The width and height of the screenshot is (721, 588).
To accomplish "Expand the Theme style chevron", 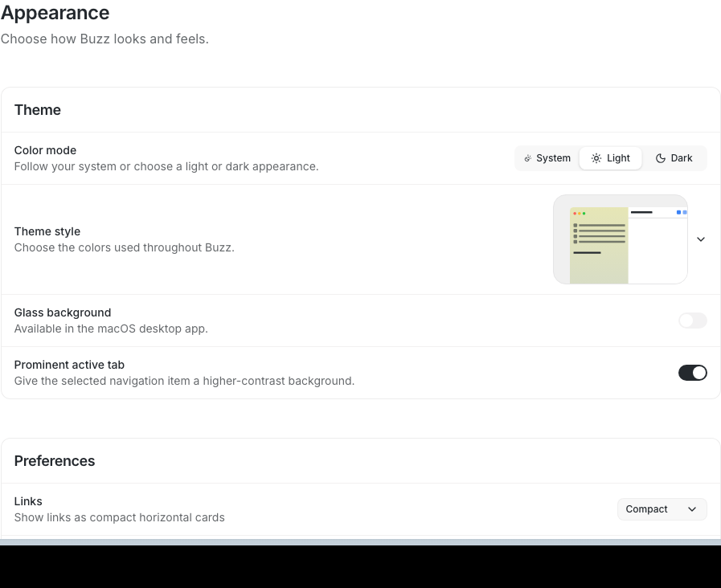I will pos(700,239).
